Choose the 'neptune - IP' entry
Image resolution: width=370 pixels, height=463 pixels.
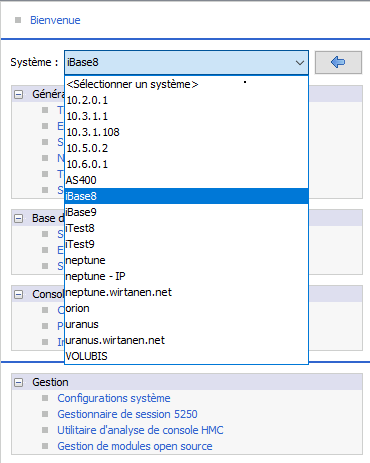tap(186, 276)
